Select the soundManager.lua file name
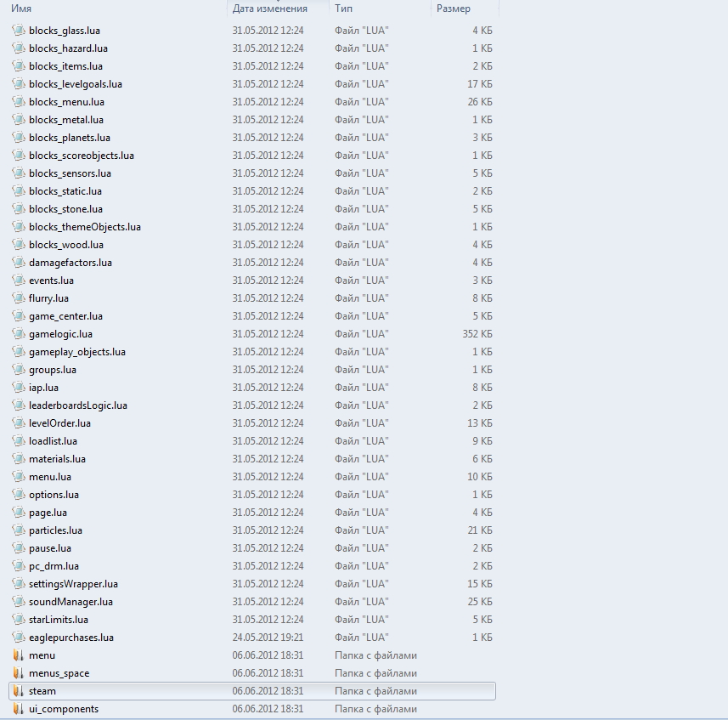 point(71,602)
